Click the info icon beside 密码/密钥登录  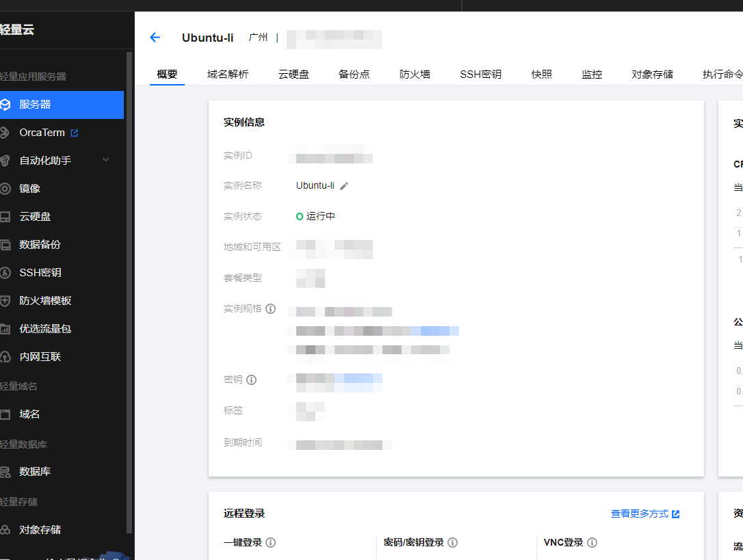coord(452,542)
